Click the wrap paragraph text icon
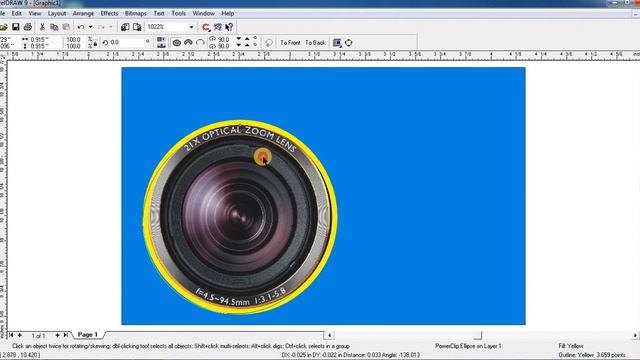640x360 pixels. [x=337, y=42]
